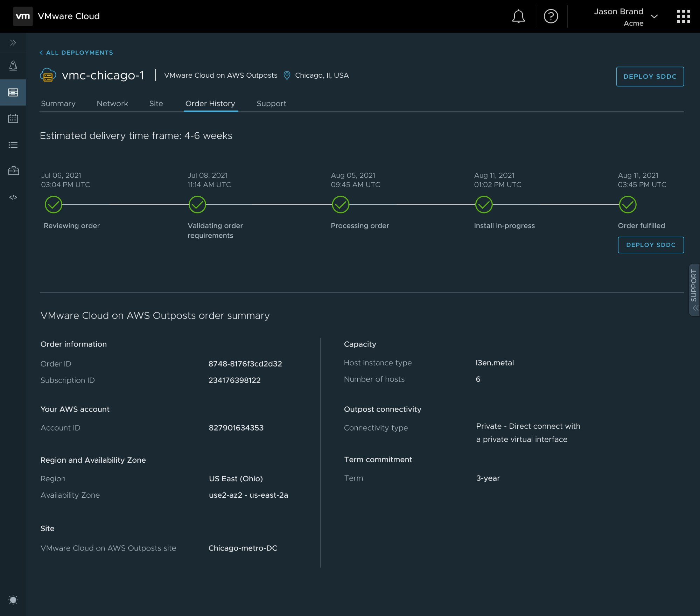
Task: Open help using the question mark icon
Action: pyautogui.click(x=551, y=16)
